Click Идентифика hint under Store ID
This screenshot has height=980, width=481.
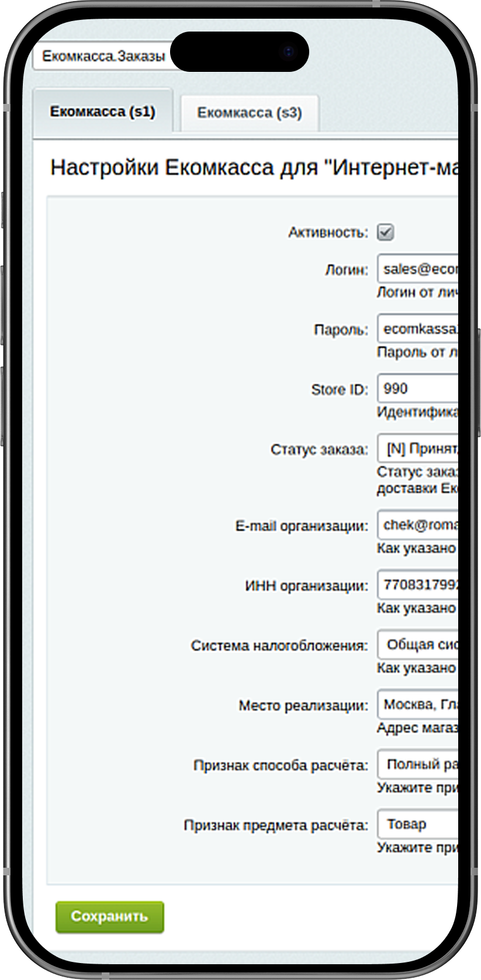417,413
